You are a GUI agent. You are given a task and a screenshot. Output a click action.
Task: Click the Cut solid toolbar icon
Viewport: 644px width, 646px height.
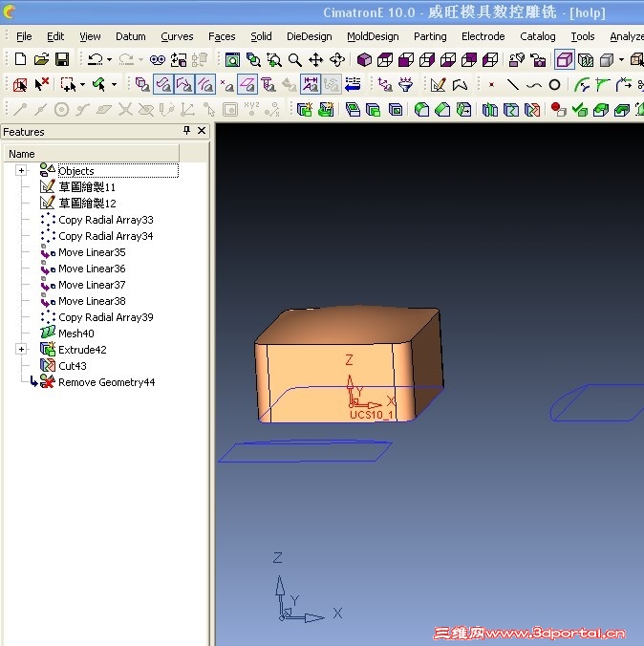pyautogui.click(x=532, y=110)
